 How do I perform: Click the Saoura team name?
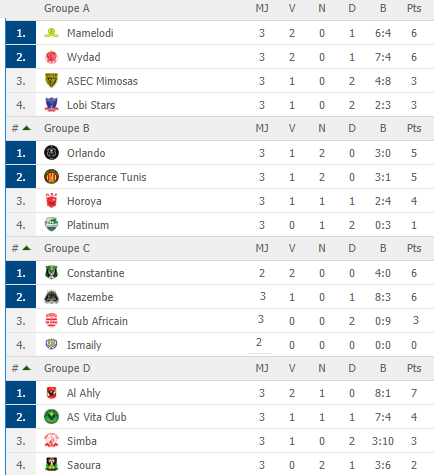(84, 465)
